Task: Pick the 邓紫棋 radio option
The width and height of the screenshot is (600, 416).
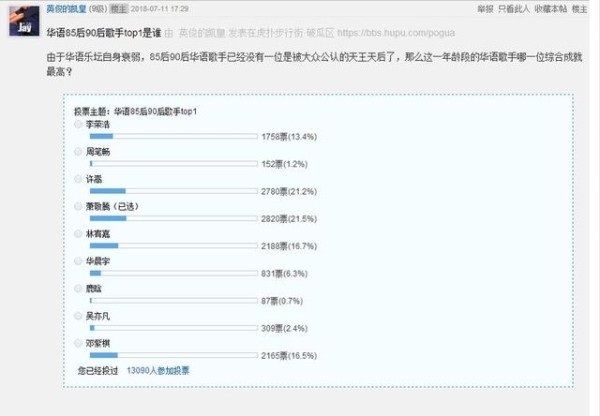Action: (78, 343)
